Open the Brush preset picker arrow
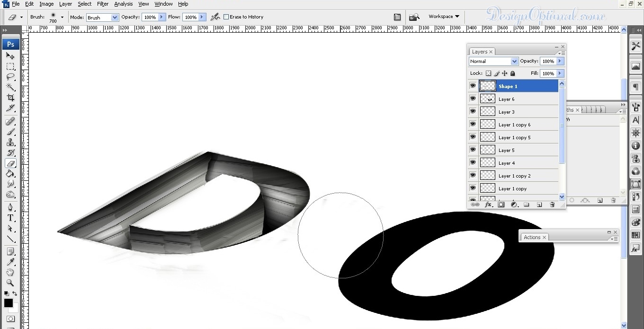The width and height of the screenshot is (644, 329). point(62,17)
